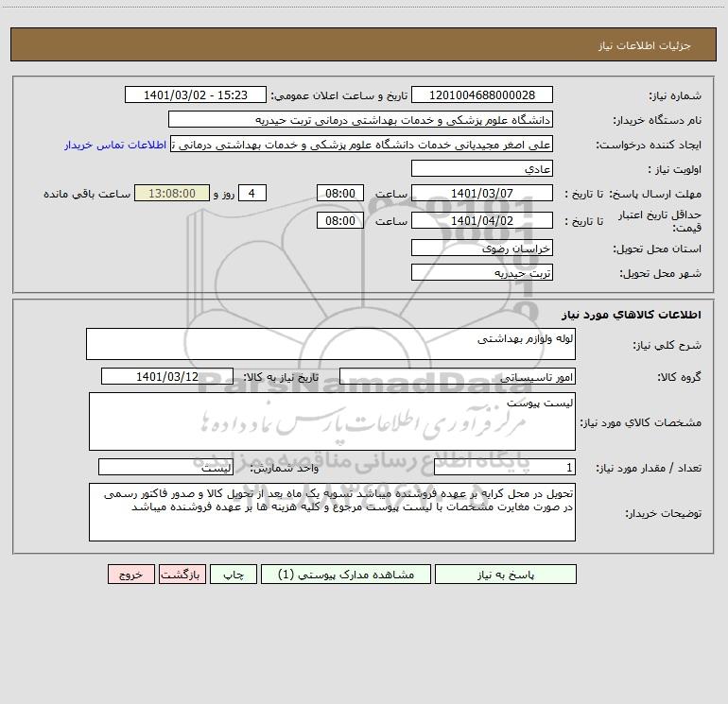Click the 'خروج' exit button

coord(130,574)
